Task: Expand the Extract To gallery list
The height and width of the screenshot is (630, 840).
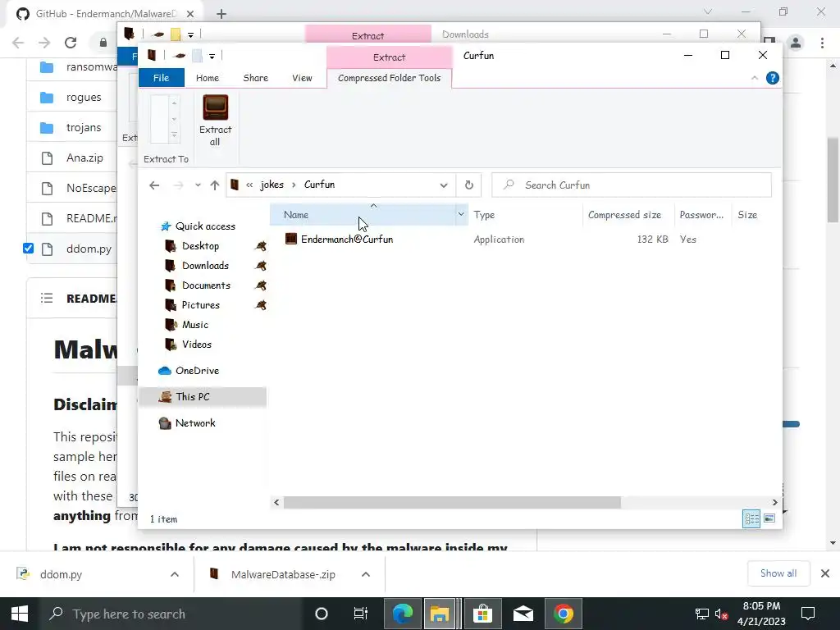Action: tap(174, 135)
